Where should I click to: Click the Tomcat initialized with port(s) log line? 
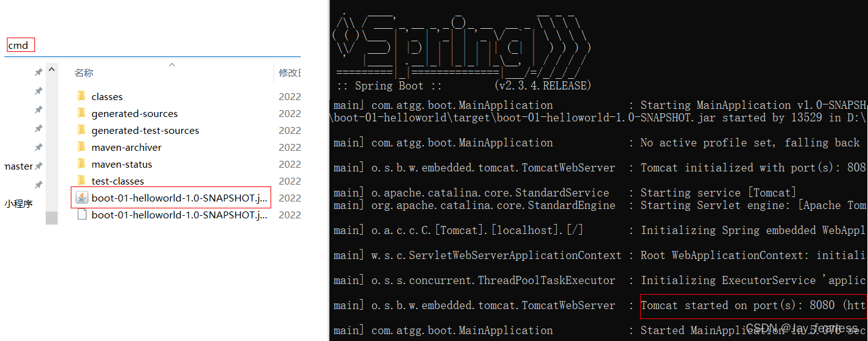tap(601, 168)
